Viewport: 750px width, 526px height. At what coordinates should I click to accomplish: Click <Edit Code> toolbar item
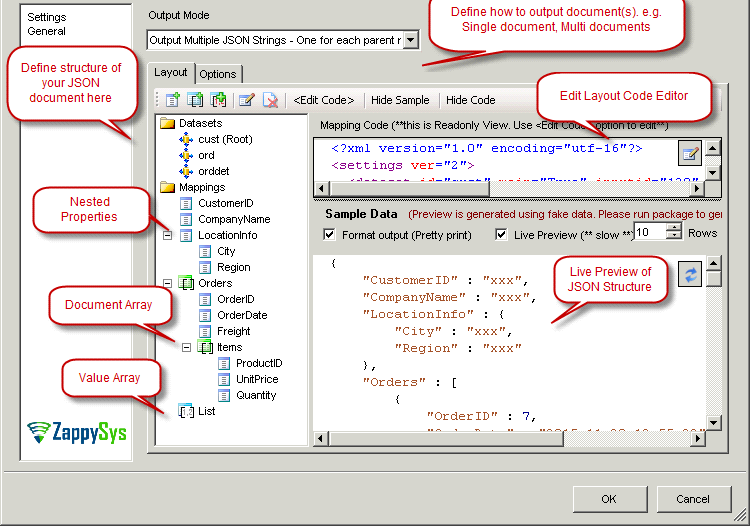[324, 100]
